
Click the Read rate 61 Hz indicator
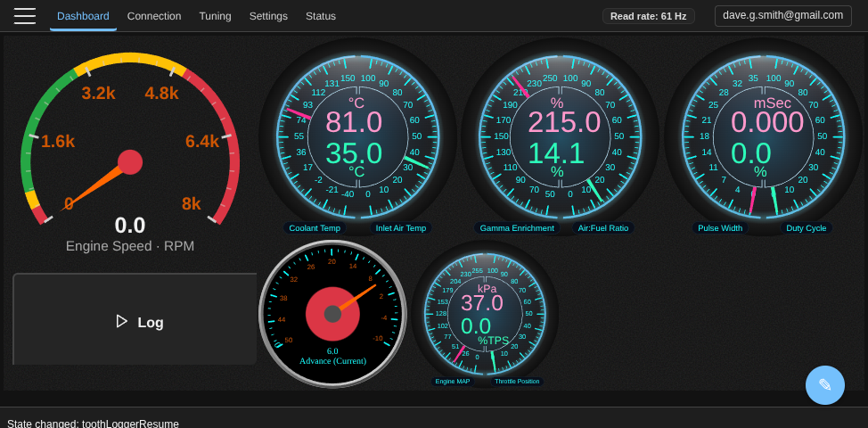coord(648,16)
